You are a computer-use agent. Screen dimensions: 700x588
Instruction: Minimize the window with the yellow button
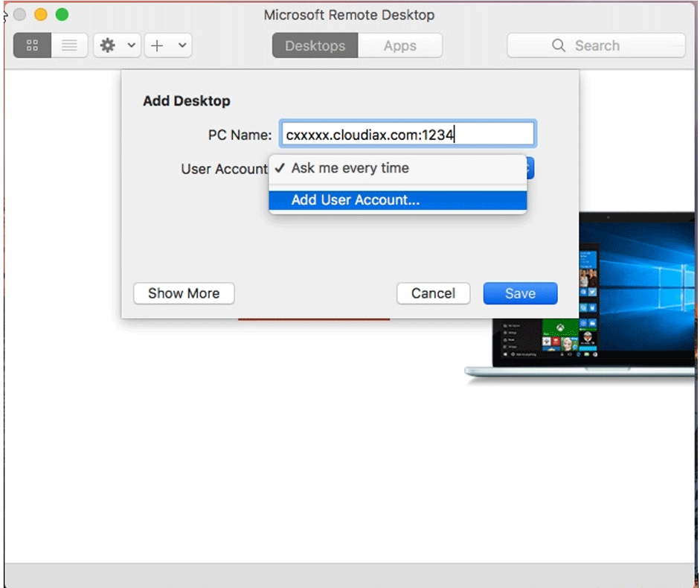[41, 15]
